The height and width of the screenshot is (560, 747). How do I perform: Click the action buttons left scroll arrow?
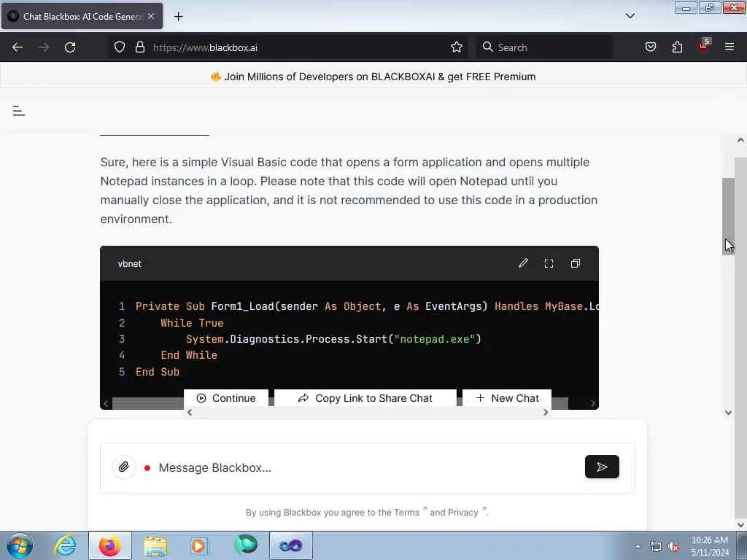pyautogui.click(x=190, y=413)
